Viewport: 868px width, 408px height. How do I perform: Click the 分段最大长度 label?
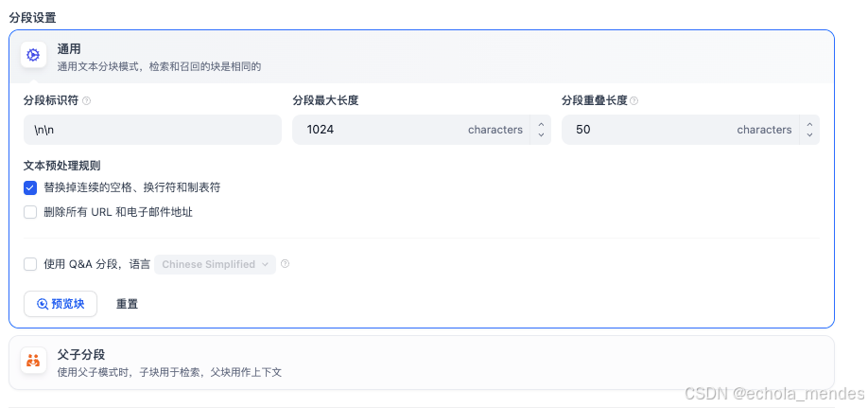325,101
